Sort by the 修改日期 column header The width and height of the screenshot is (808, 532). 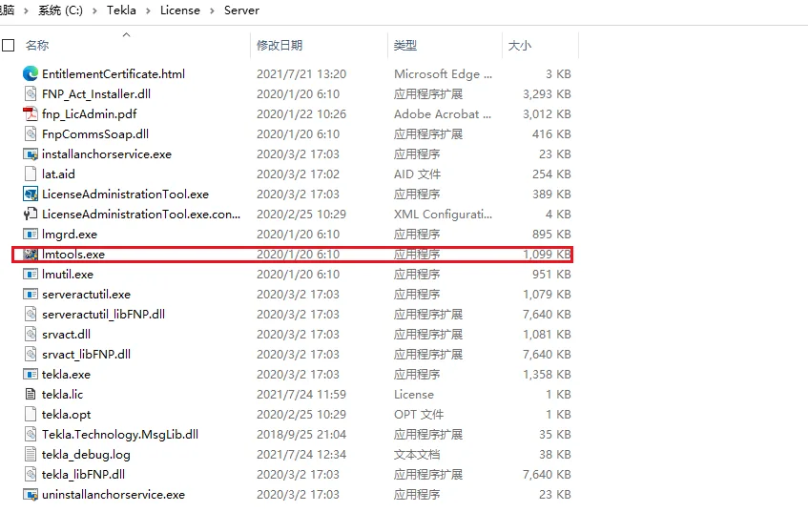coord(280,46)
